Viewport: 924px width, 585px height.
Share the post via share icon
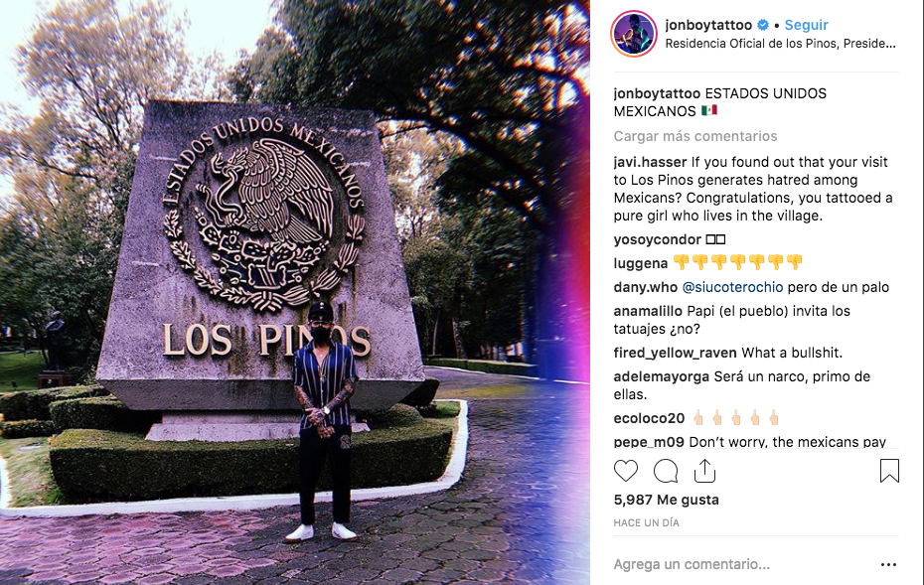pos(704,471)
